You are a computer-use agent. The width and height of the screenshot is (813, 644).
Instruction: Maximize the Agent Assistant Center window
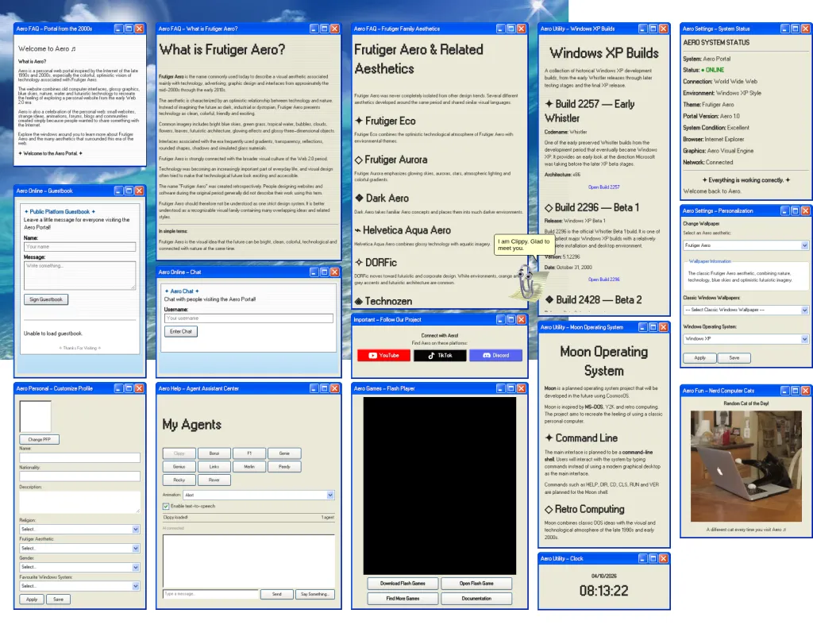[x=324, y=388]
